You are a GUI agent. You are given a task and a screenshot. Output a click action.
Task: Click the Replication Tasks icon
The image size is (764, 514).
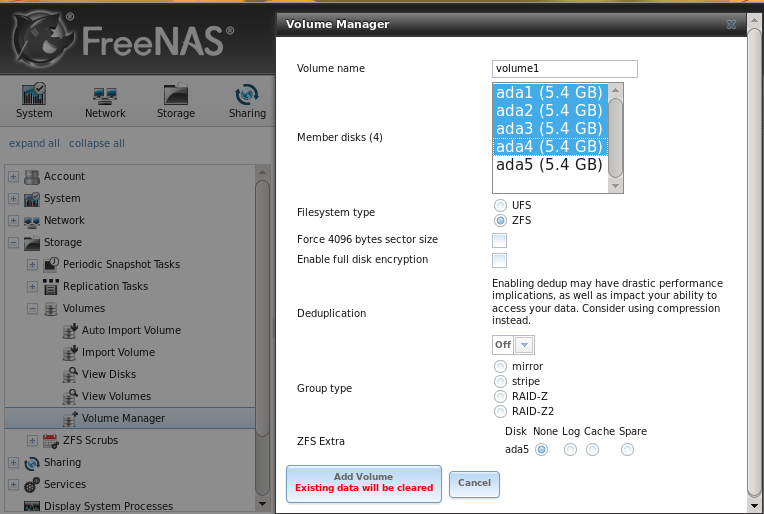(x=51, y=286)
